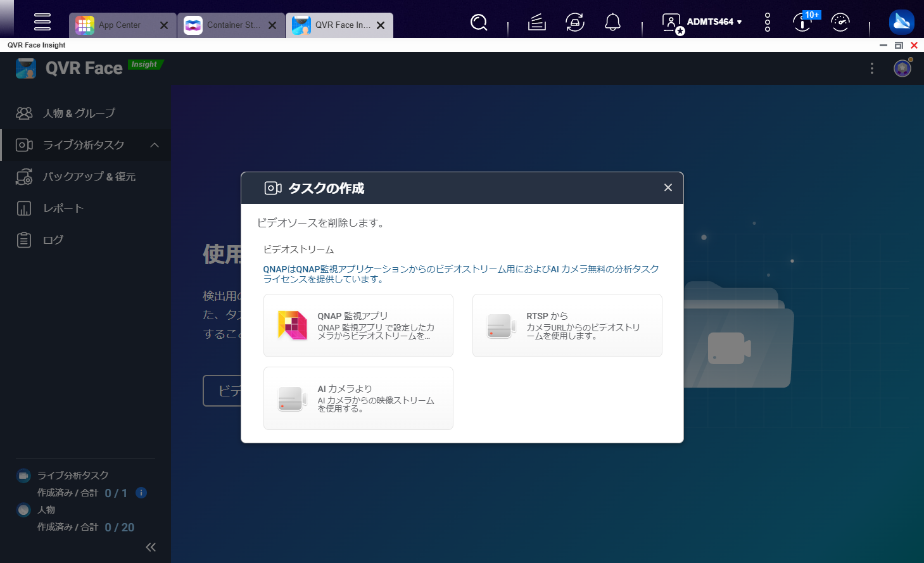The height and width of the screenshot is (563, 924).
Task: Open QVR Face three-dot settings menu
Action: pos(872,68)
